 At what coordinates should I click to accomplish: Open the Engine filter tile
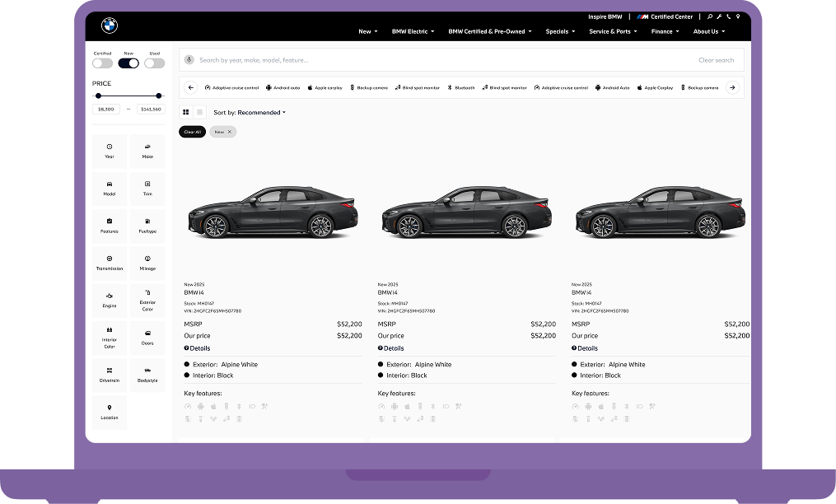[110, 301]
